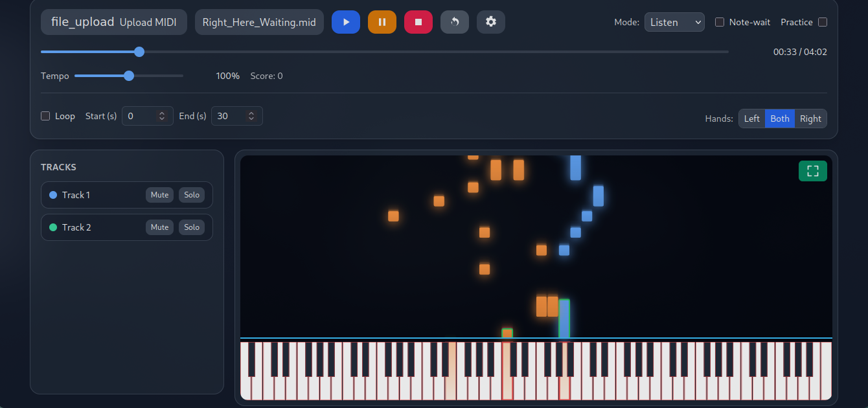Switch Hands selection to Right

(x=810, y=119)
